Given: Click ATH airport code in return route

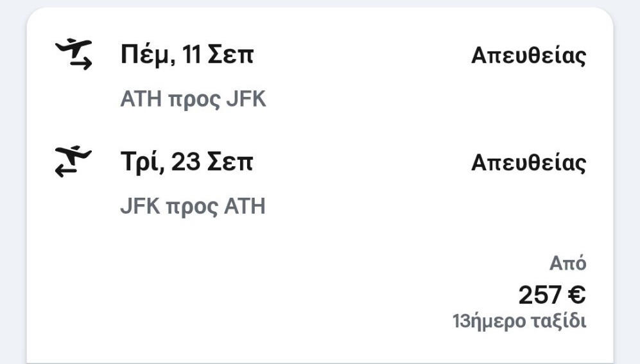Looking at the screenshot, I should (x=246, y=207).
